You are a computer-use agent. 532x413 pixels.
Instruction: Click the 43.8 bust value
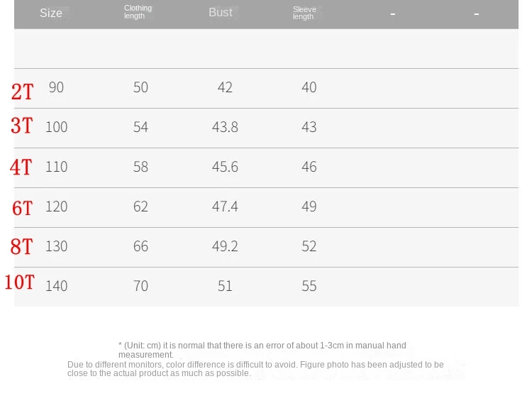pyautogui.click(x=225, y=127)
